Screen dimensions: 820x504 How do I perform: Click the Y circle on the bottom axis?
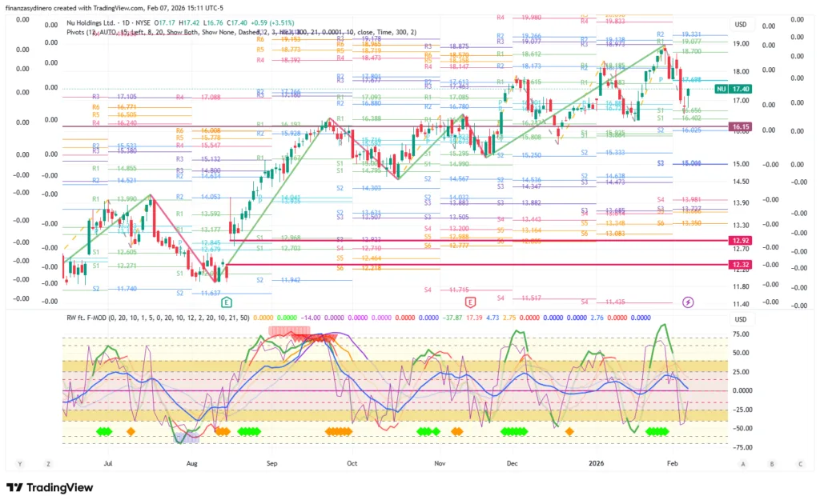21,463
